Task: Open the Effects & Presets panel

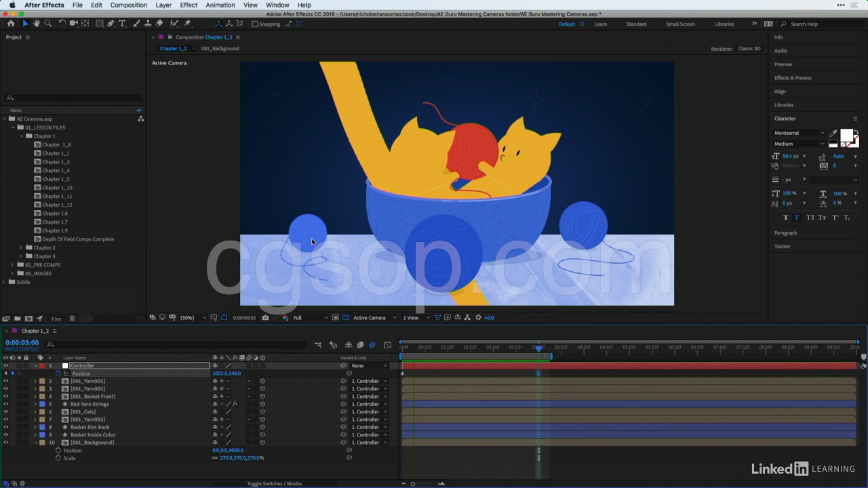Action: point(793,78)
